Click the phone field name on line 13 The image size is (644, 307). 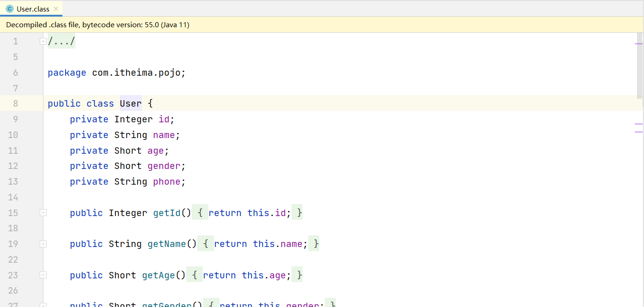(166, 181)
